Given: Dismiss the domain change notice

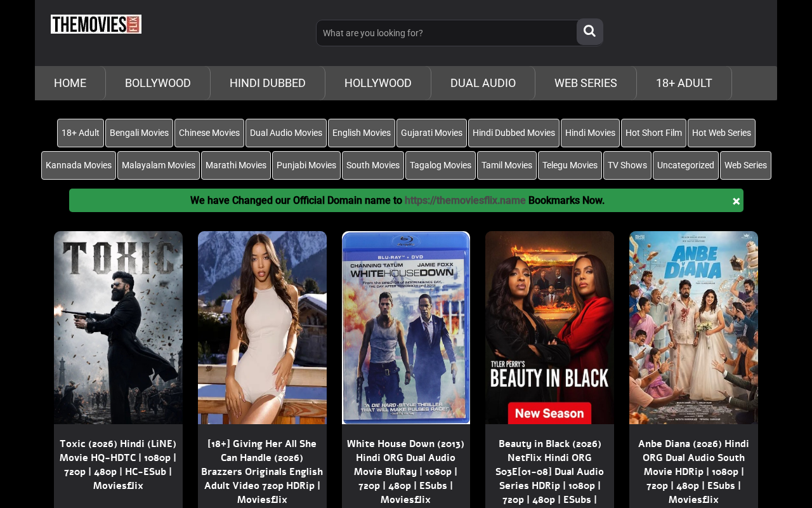Looking at the screenshot, I should [736, 201].
